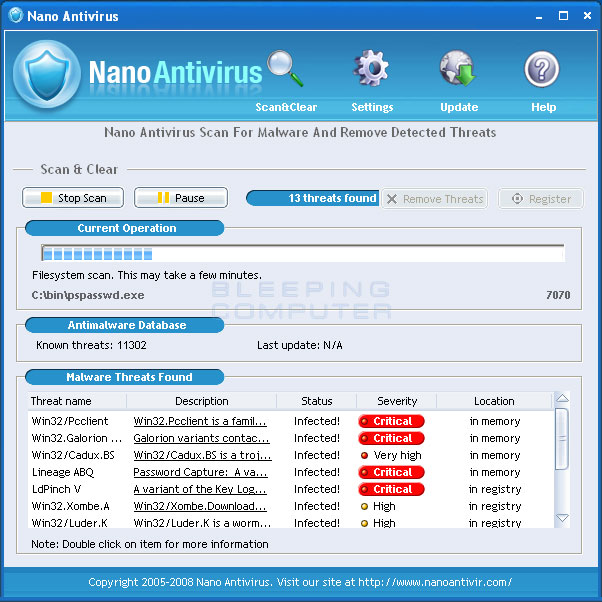Click the Nano Antivirus shield logo
Viewport: 602px width, 602px height.
[47, 74]
